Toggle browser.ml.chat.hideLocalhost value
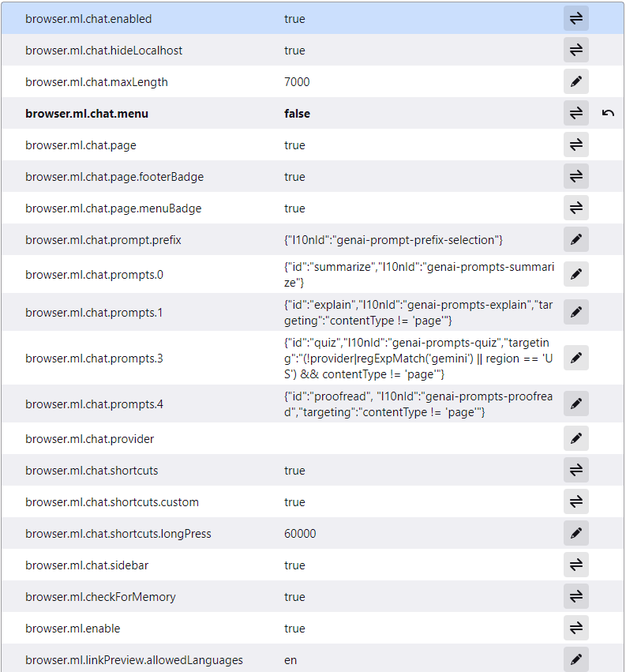The height and width of the screenshot is (672, 626). 576,51
